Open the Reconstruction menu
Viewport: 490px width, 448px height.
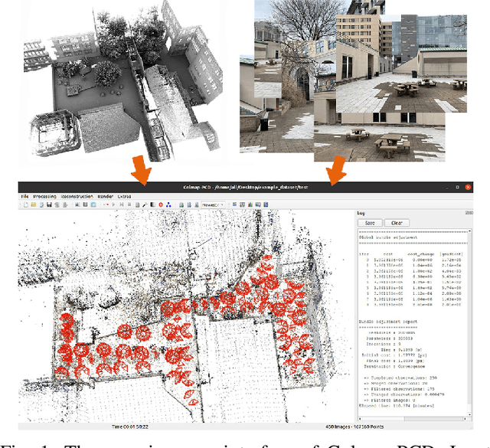click(77, 197)
